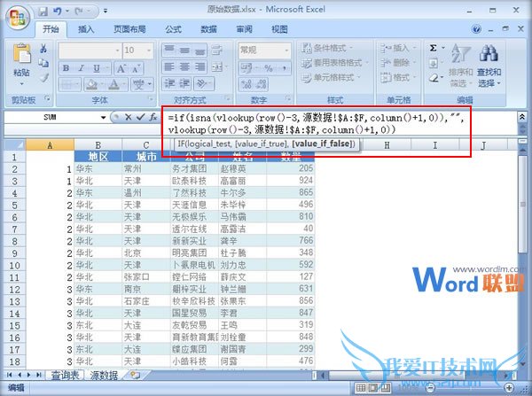Open Excel Help question mark

[476, 29]
